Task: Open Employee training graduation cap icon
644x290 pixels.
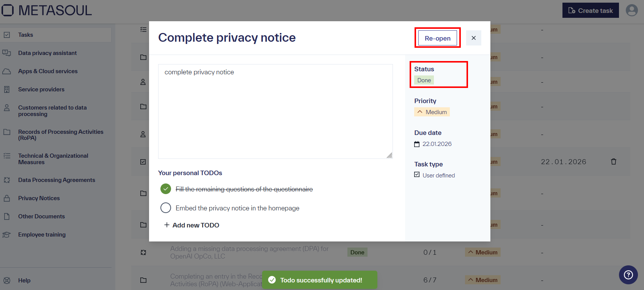Action: point(7,234)
